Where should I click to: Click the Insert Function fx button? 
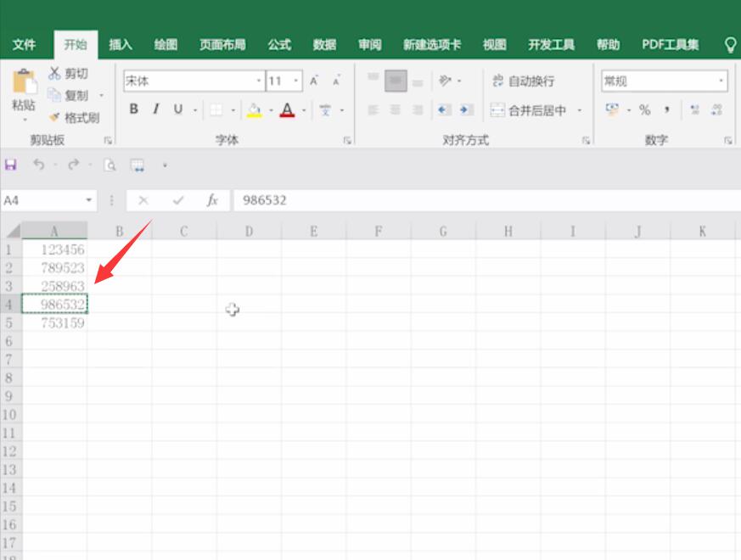pyautogui.click(x=212, y=200)
